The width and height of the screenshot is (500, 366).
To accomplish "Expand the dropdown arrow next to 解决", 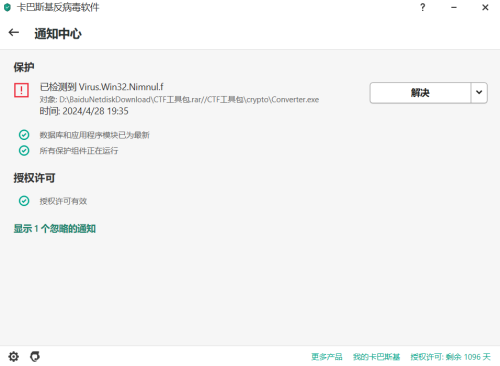I will (x=479, y=93).
